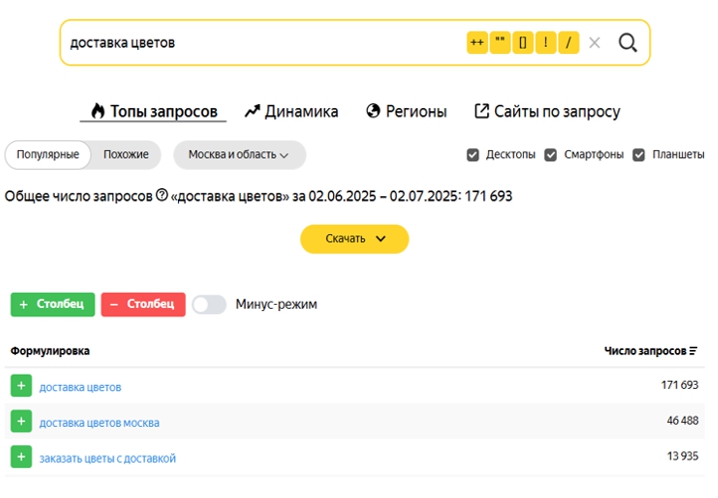Click the help icon after 'Общее число запросов'

162,196
